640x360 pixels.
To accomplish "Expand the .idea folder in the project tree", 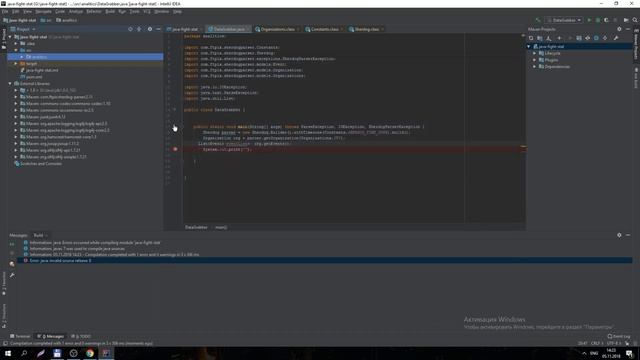I will coord(16,43).
